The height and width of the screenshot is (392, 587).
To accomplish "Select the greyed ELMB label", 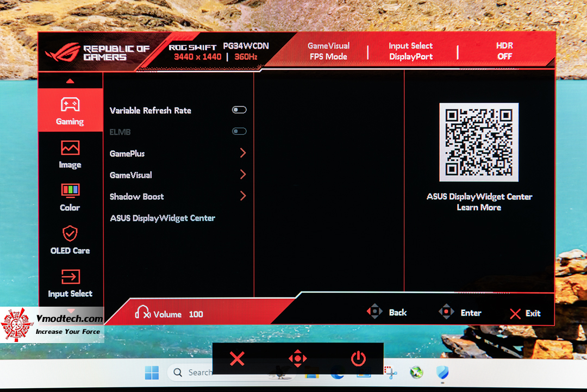I will click(120, 132).
